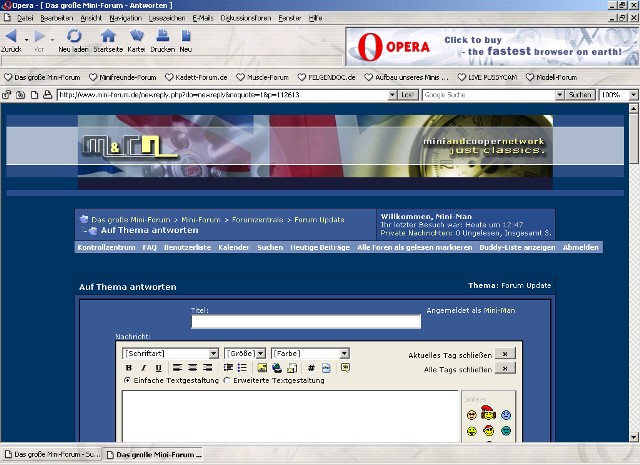Click the Kontrollzentrum link
640x465 pixels.
pyautogui.click(x=106, y=247)
